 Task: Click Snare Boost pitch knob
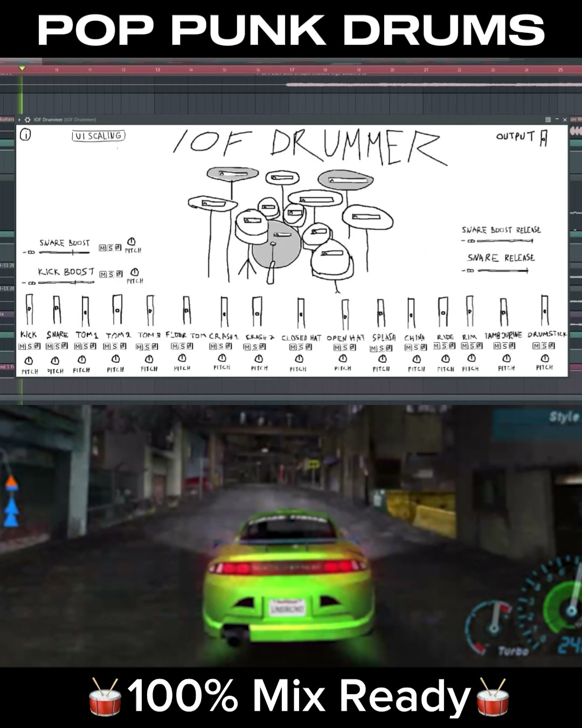coord(131,242)
